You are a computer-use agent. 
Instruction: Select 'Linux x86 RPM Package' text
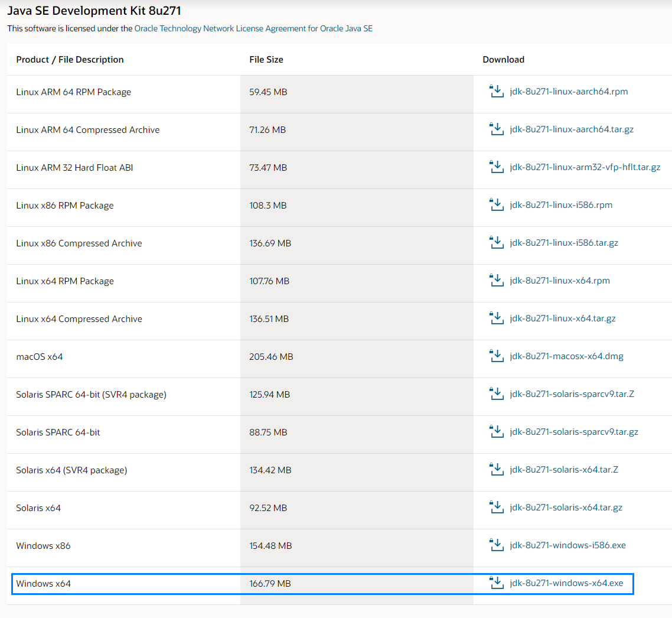tap(65, 206)
